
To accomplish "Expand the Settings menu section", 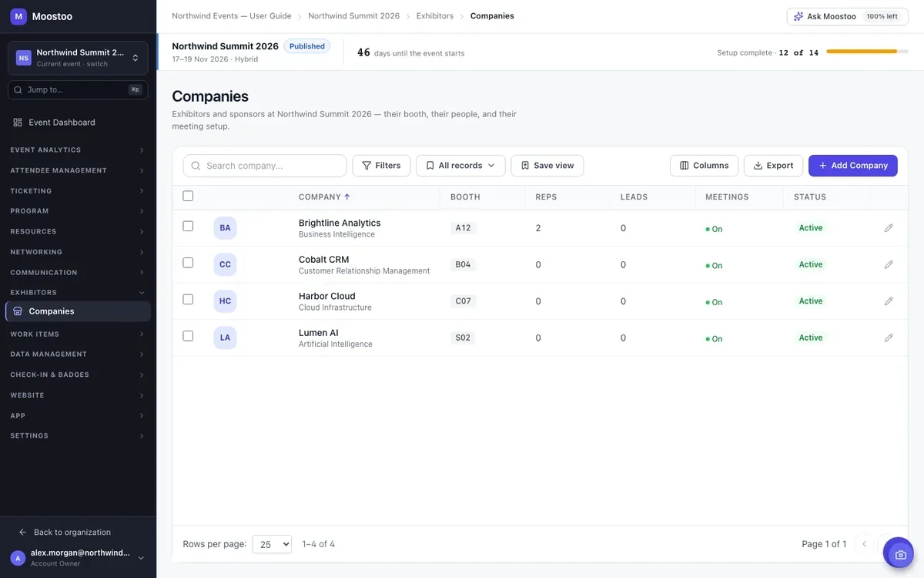I will click(x=78, y=436).
